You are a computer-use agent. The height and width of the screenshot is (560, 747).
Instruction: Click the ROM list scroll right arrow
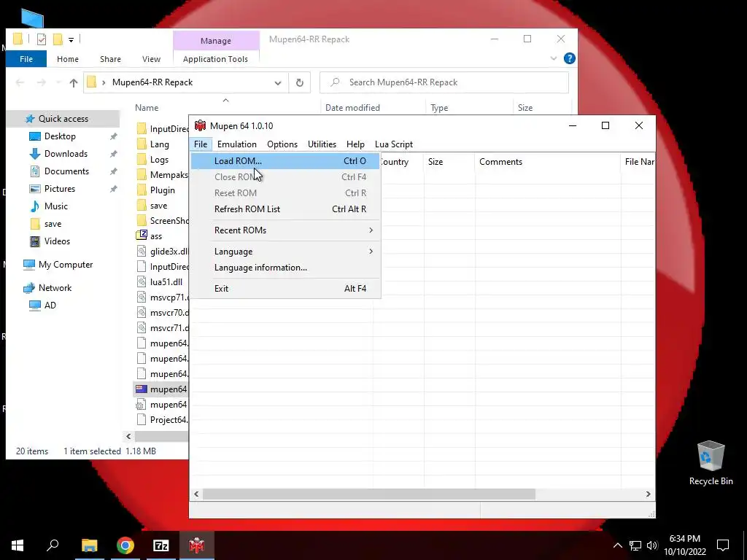(x=648, y=494)
